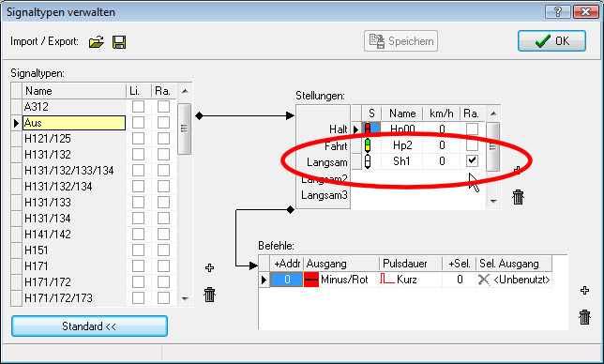Click the Halt position label

pyautogui.click(x=339, y=129)
